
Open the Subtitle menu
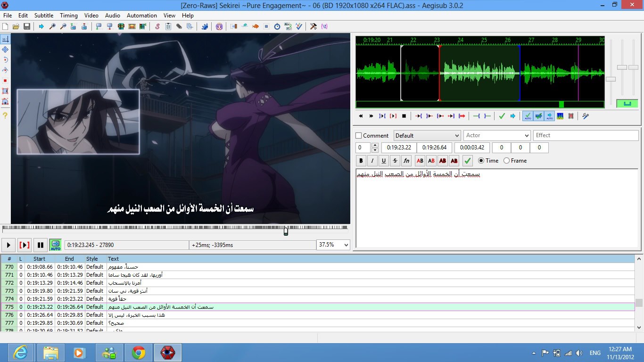[44, 16]
